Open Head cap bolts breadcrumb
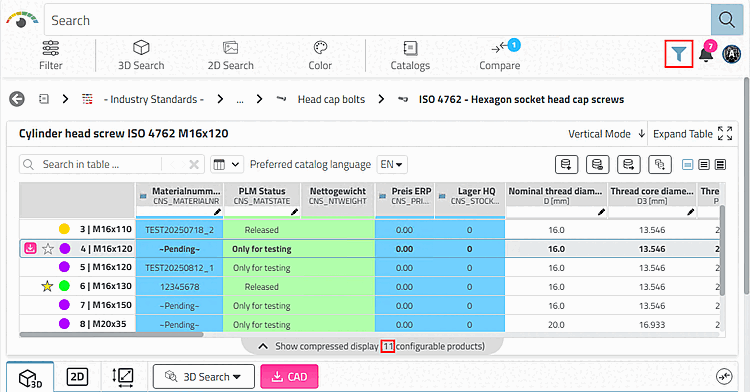The image size is (750, 392). pyautogui.click(x=331, y=99)
